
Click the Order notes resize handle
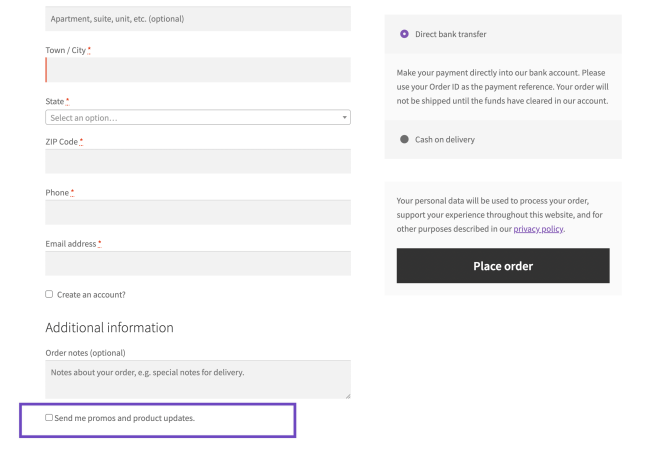coord(347,395)
